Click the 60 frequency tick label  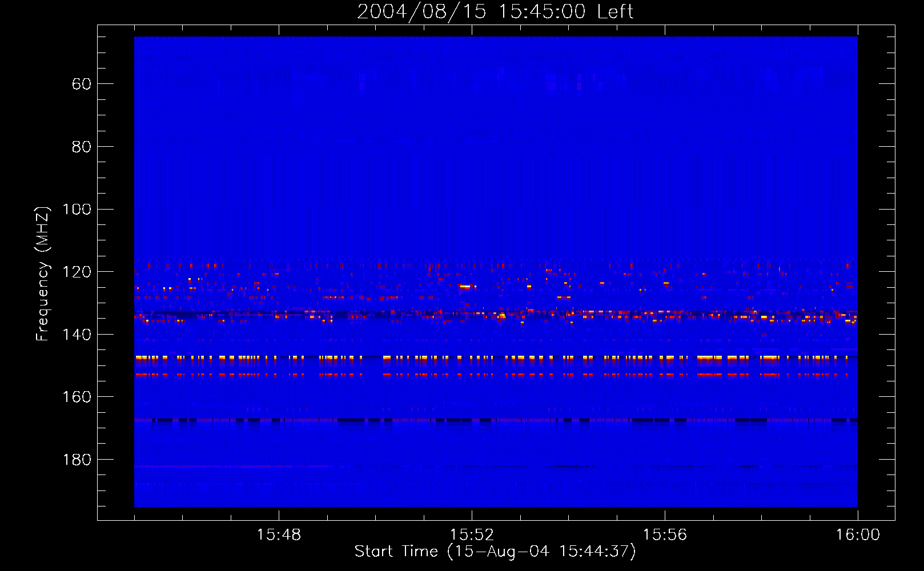82,84
